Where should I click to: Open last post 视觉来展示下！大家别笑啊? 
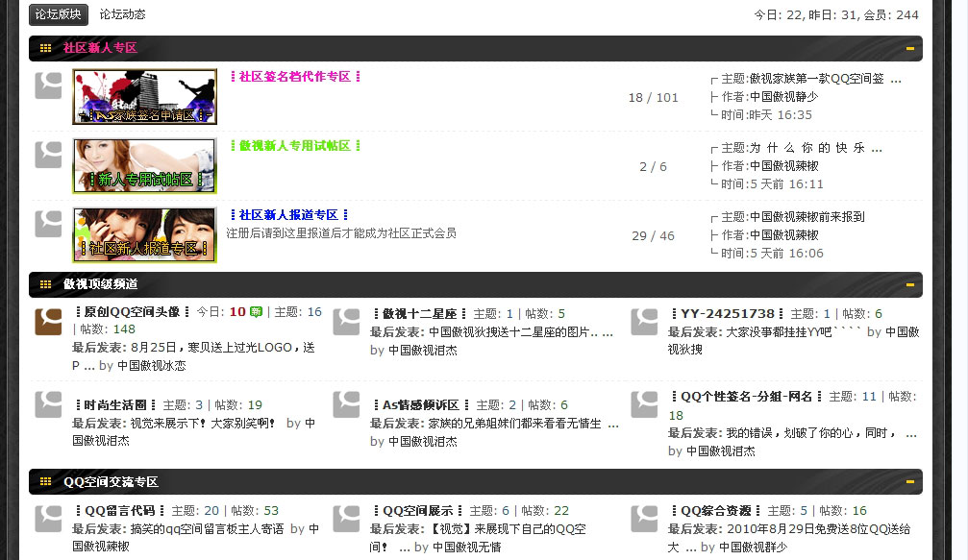[x=203, y=424]
